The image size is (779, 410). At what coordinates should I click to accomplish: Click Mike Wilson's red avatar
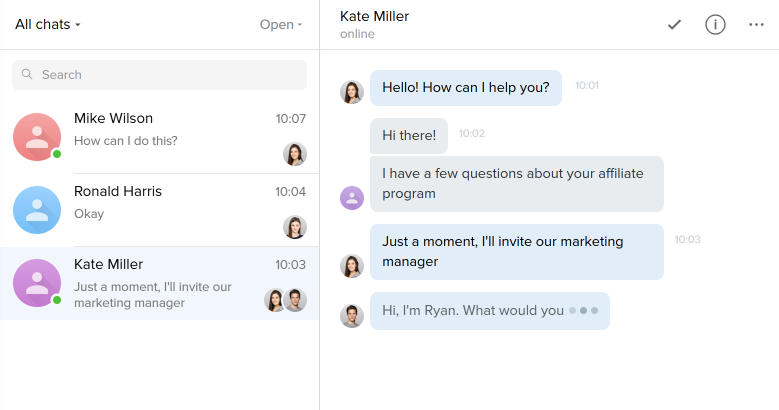[37, 137]
